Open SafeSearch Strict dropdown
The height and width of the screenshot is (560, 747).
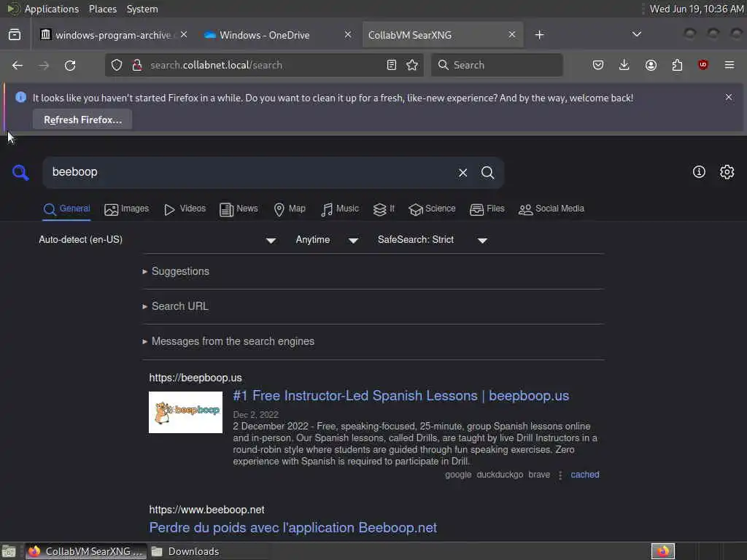(x=433, y=239)
